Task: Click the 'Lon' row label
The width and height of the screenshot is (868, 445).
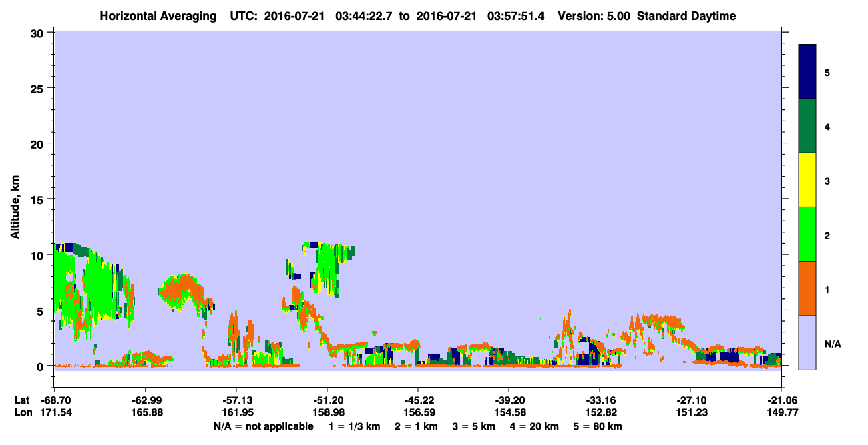Action: (x=22, y=413)
